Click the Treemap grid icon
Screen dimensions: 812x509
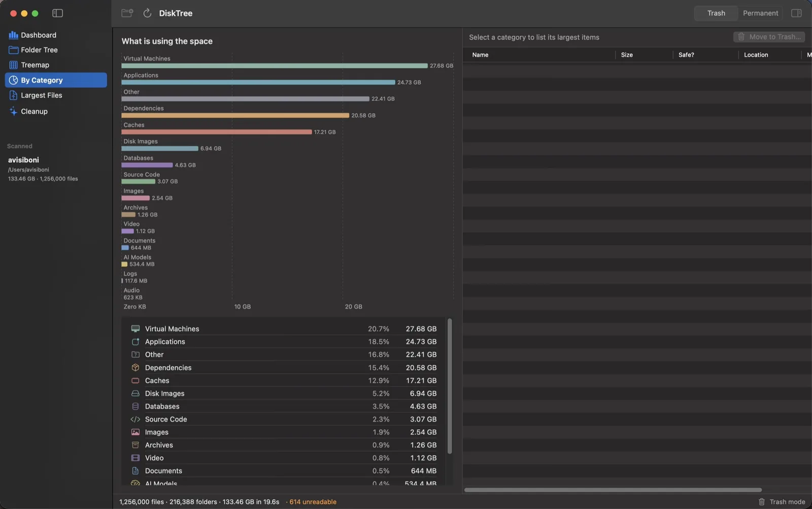13,65
